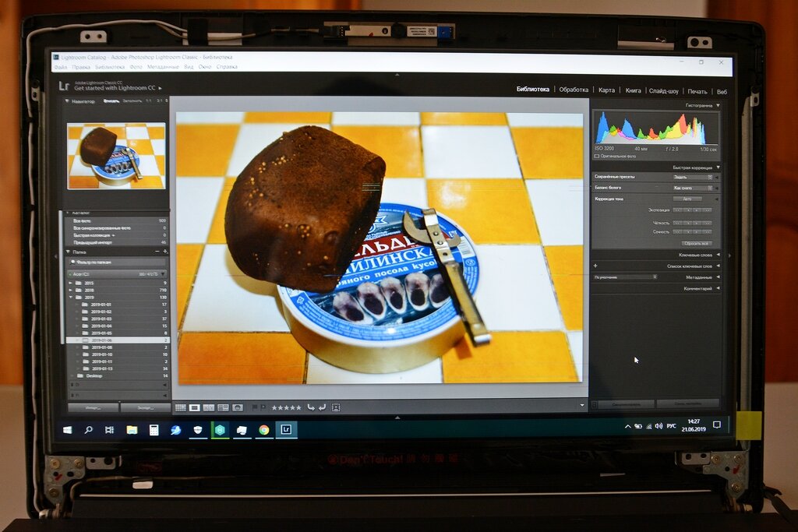This screenshot has width=798, height=532.
Task: Click the Lr logo in identity plate
Action: (63, 86)
